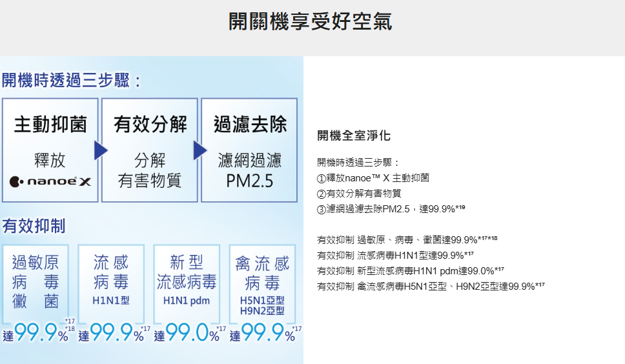
Task: Click the 開關機享受好空氣 page heading
Action: pyautogui.click(x=311, y=21)
